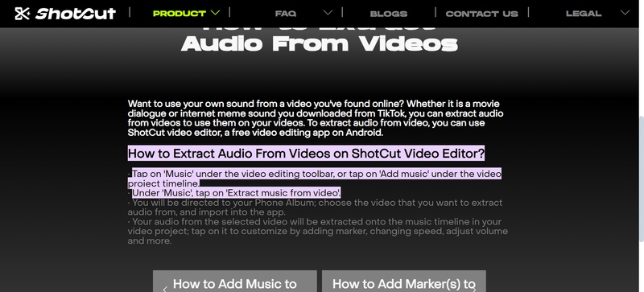Screen dimensions: 644x292
Task: Click the previous arrow on the card carousel
Action: point(165,289)
